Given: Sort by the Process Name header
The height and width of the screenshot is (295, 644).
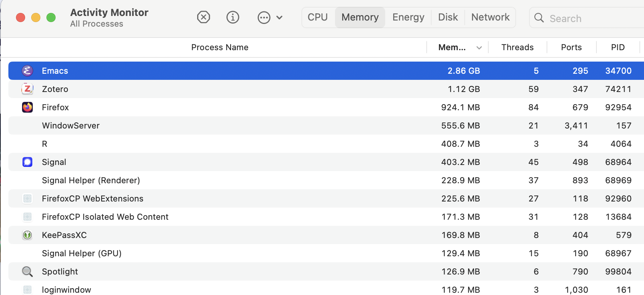Looking at the screenshot, I should coord(220,47).
